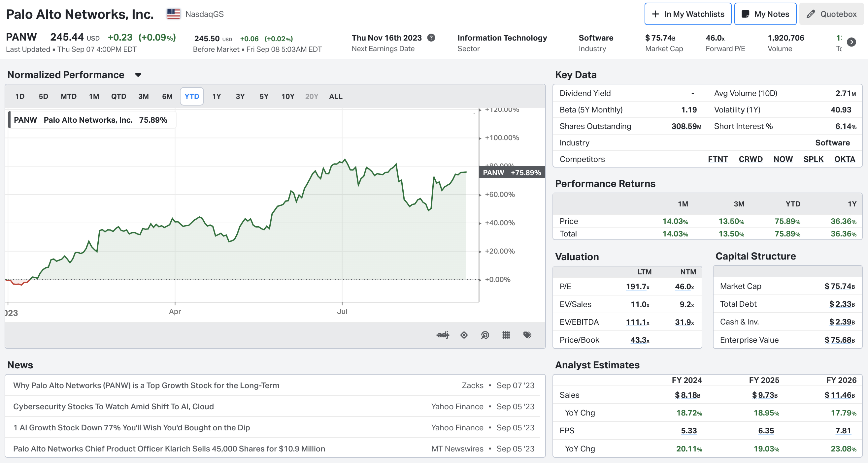Show ALL historical chart data

(336, 96)
